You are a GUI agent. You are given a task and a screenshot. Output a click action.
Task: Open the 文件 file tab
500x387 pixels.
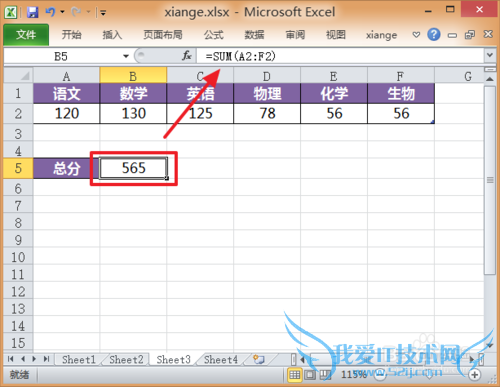26,34
